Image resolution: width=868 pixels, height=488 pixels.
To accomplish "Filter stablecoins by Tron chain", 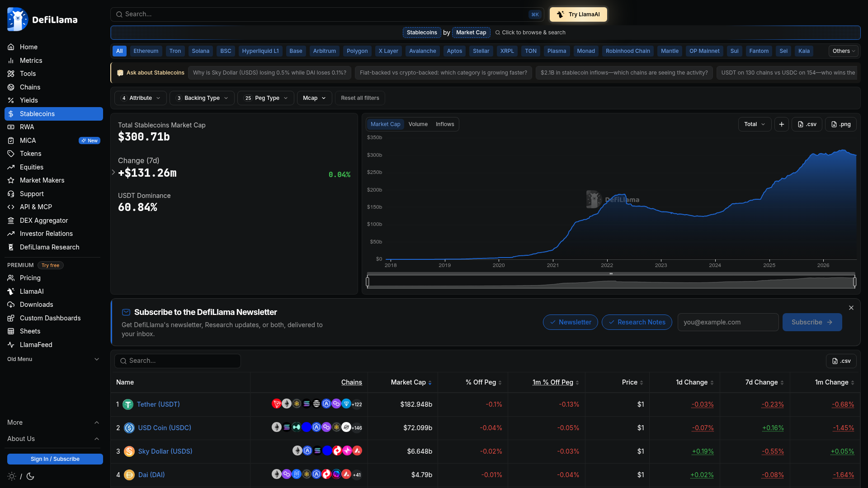I will pos(175,51).
